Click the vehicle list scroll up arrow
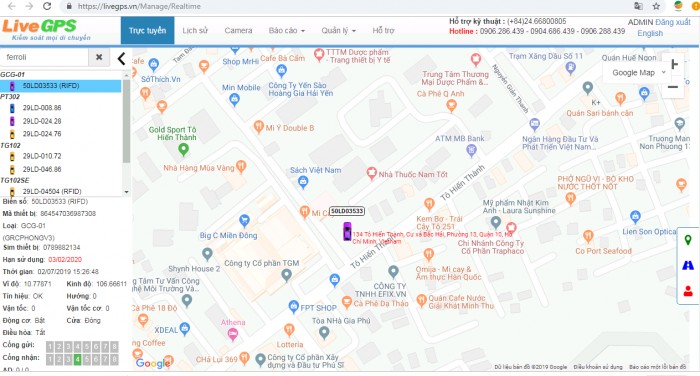The image size is (700, 376). (126, 75)
